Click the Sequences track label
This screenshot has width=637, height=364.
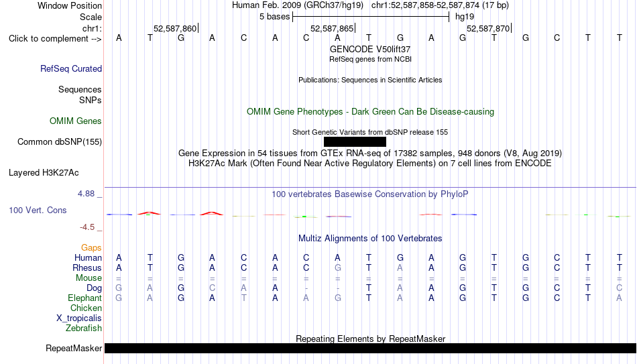click(x=80, y=89)
